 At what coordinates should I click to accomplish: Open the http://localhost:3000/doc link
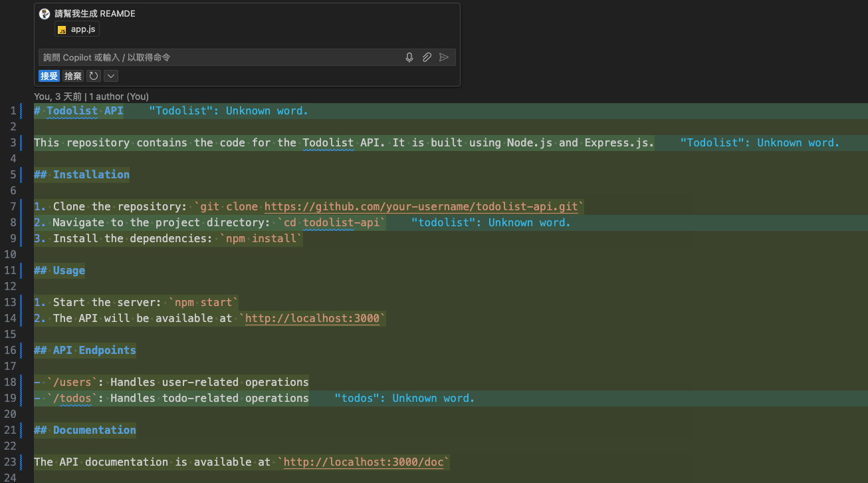click(x=364, y=462)
